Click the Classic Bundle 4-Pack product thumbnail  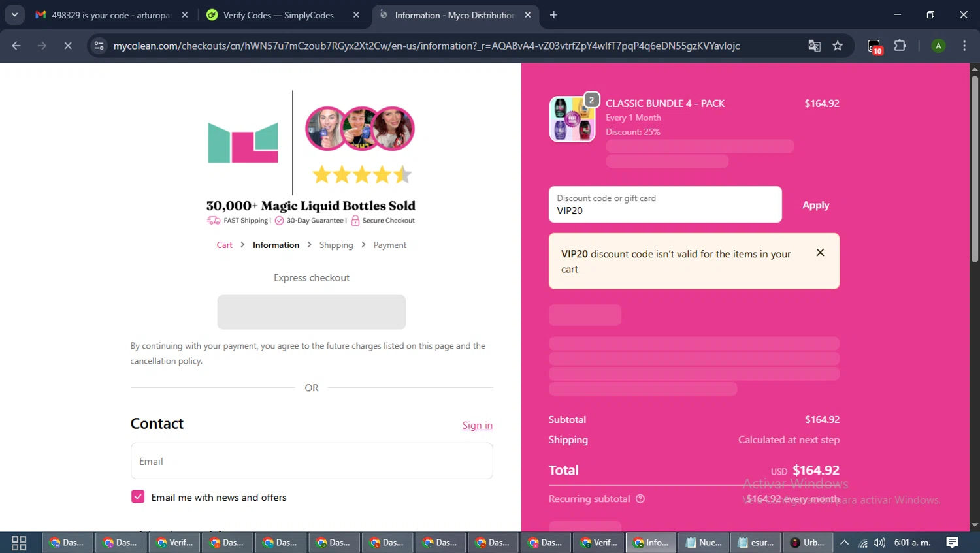(572, 119)
